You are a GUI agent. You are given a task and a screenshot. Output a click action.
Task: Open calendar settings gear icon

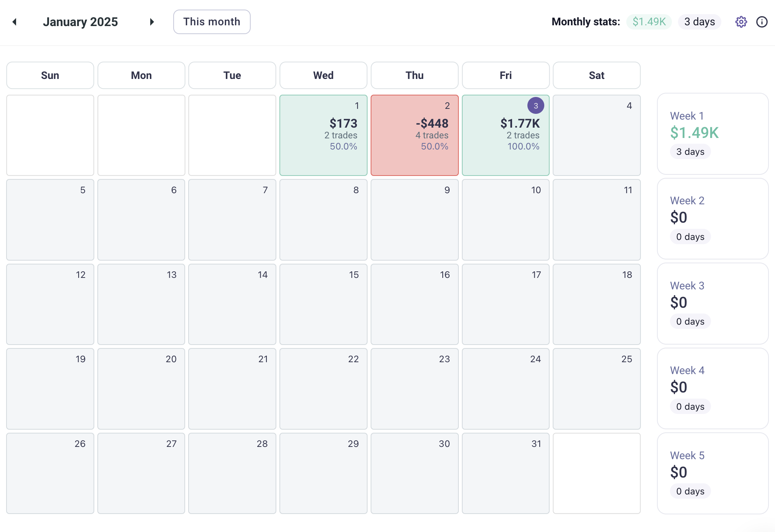[741, 22]
